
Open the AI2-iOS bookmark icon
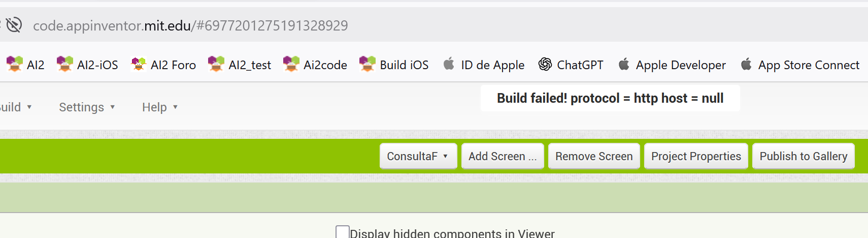tap(65, 65)
